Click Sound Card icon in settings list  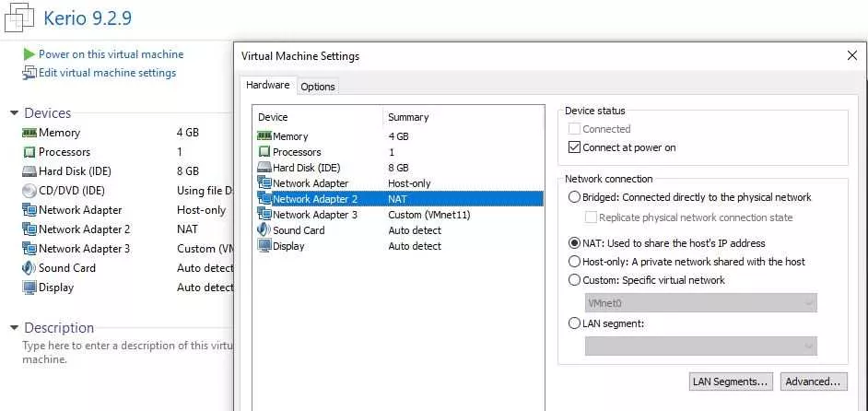[x=264, y=229]
